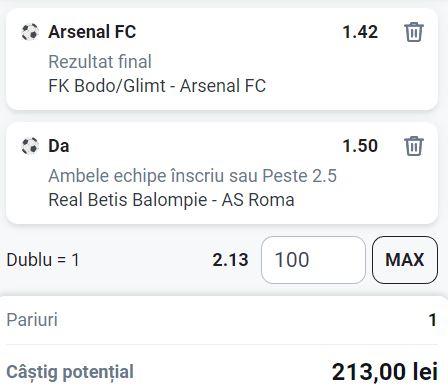The width and height of the screenshot is (448, 392).
Task: Click the football icon beside Da
Action: coord(30,146)
